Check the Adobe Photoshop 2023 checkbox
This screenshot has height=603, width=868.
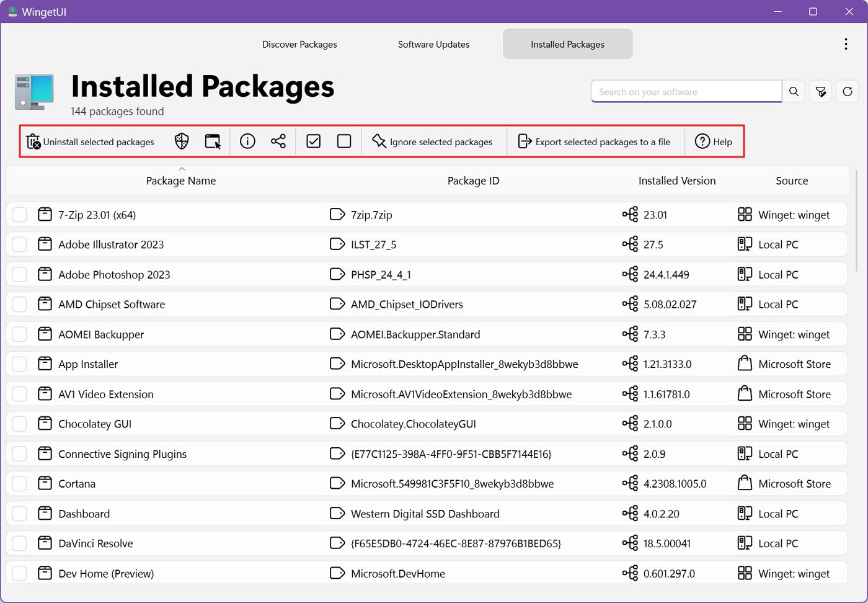[x=20, y=274]
